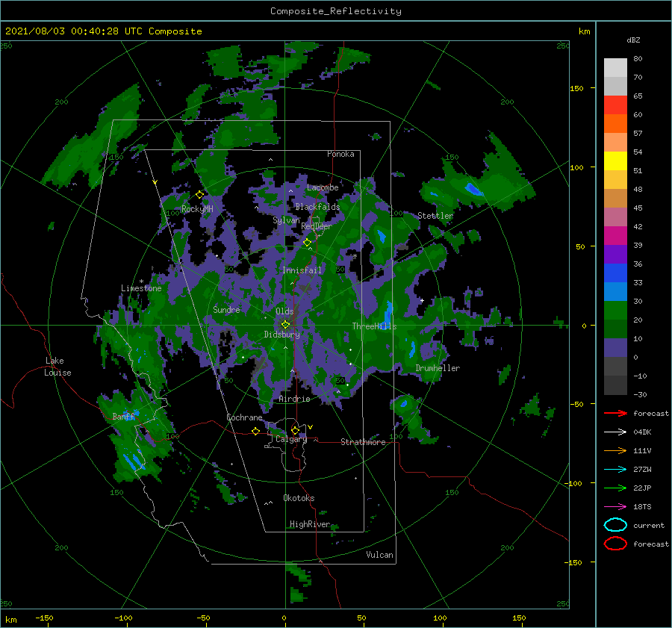
Task: Click the Blackfalds town label
Action: click(x=317, y=207)
